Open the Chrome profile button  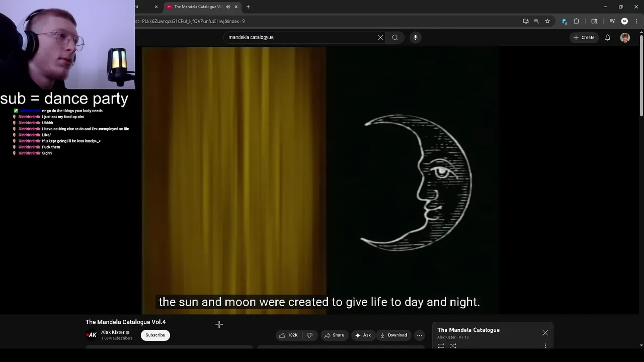[x=624, y=21]
